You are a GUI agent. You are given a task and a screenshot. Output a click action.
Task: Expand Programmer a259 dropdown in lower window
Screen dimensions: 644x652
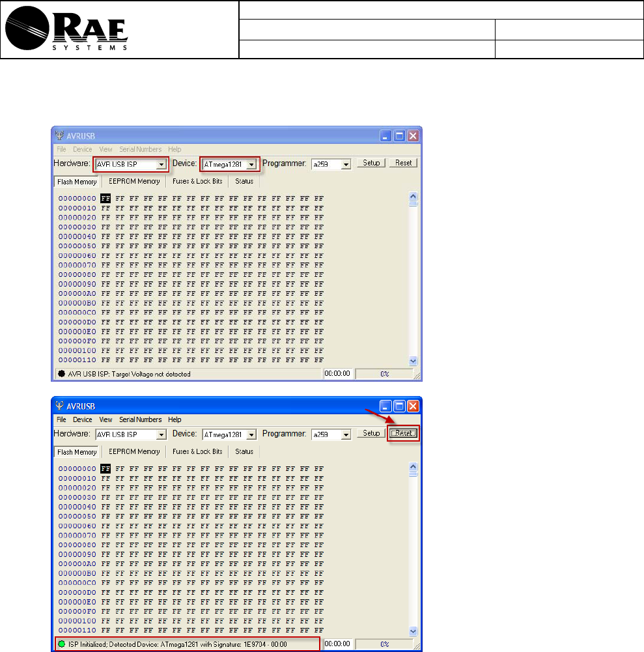point(346,435)
